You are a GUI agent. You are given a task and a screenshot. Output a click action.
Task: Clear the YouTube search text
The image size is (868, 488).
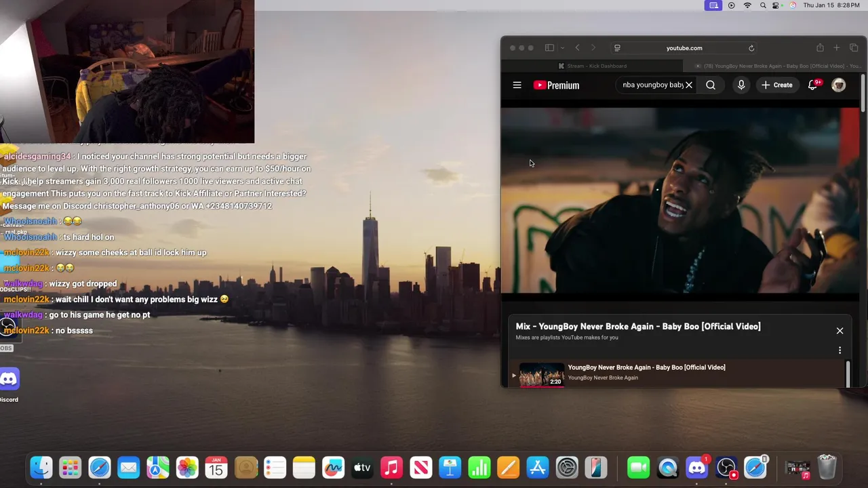689,85
